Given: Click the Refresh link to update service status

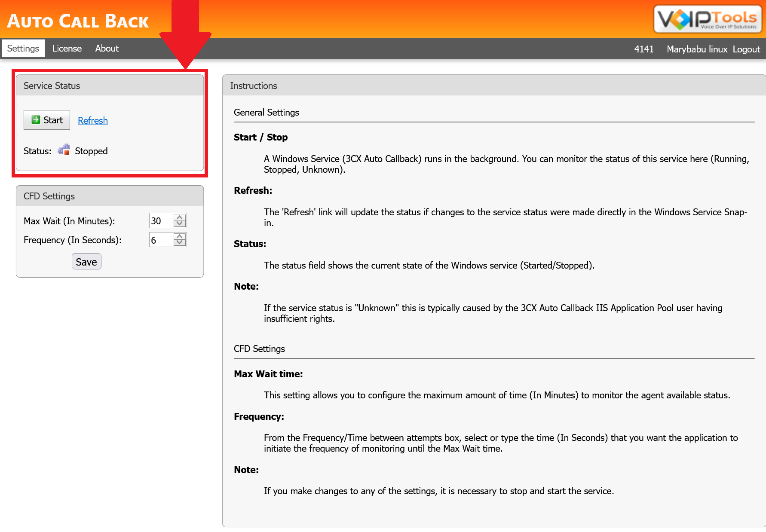Looking at the screenshot, I should [x=92, y=120].
